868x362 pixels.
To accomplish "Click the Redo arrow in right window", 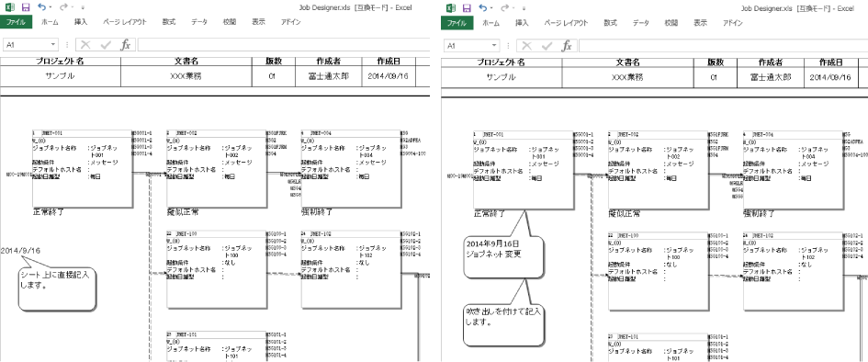I will pos(504,7).
